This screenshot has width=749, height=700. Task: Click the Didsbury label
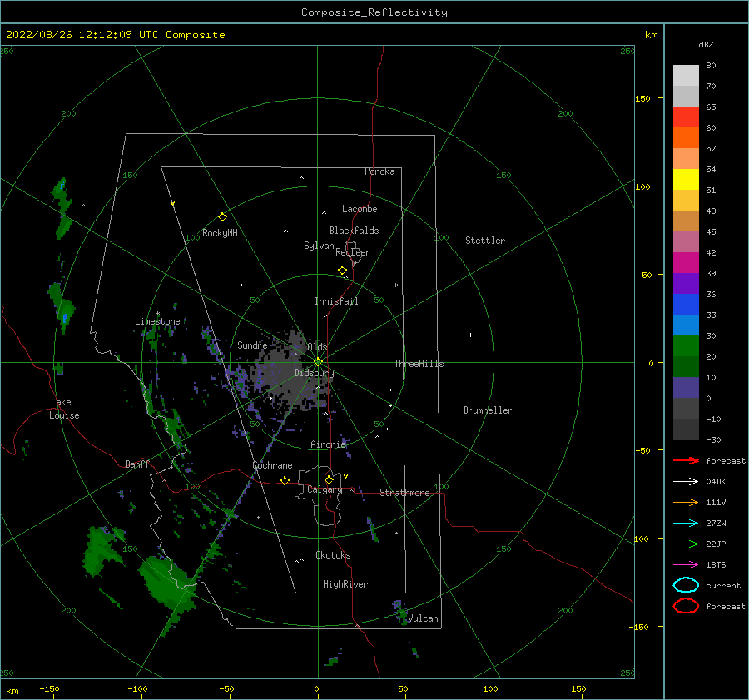tap(314, 373)
